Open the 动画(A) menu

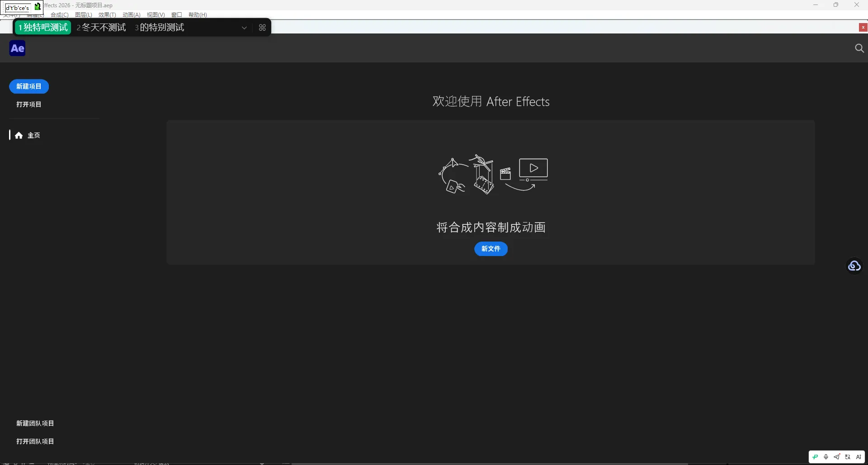point(132,15)
